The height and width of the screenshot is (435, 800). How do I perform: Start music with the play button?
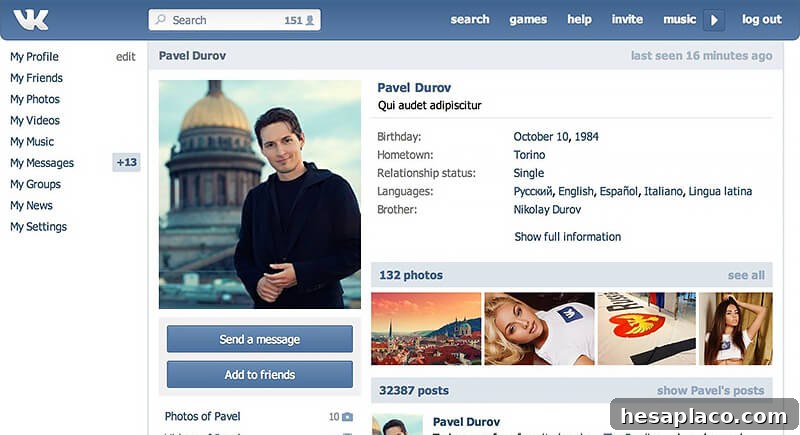[x=714, y=20]
